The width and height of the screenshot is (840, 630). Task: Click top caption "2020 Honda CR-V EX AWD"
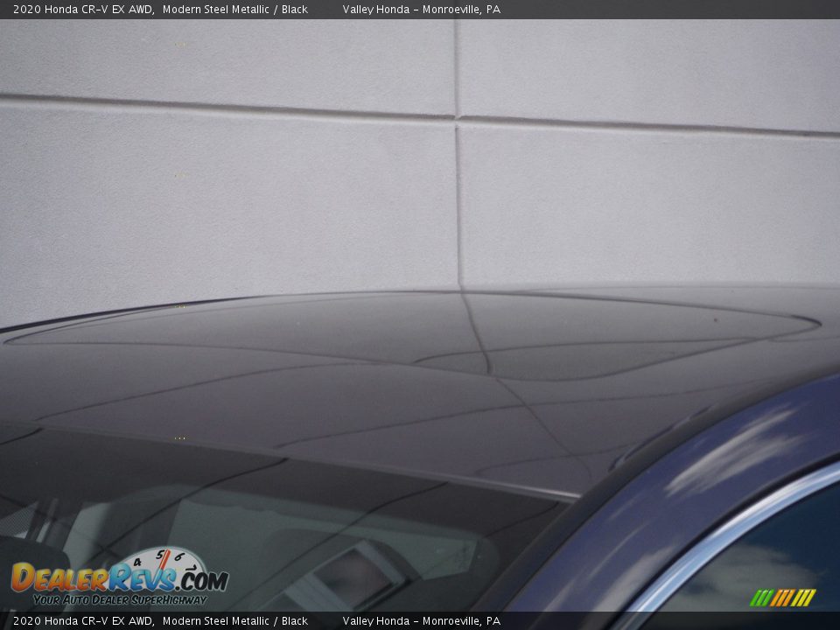click(x=83, y=10)
